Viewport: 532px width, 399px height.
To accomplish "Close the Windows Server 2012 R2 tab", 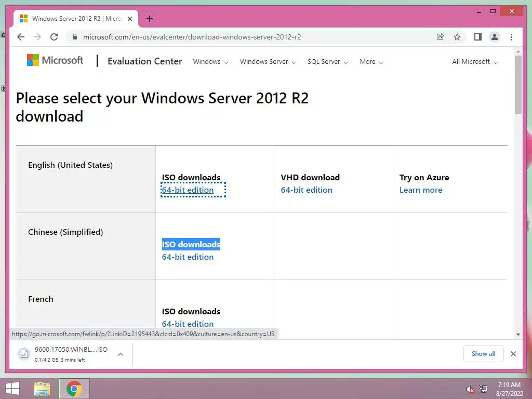I will pos(129,19).
